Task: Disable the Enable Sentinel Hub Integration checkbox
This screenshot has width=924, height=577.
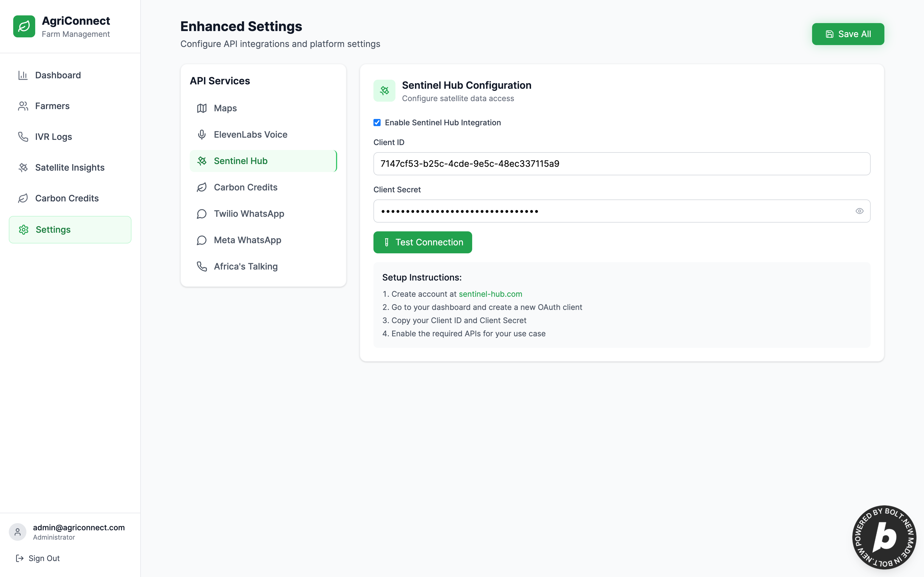Action: (377, 123)
